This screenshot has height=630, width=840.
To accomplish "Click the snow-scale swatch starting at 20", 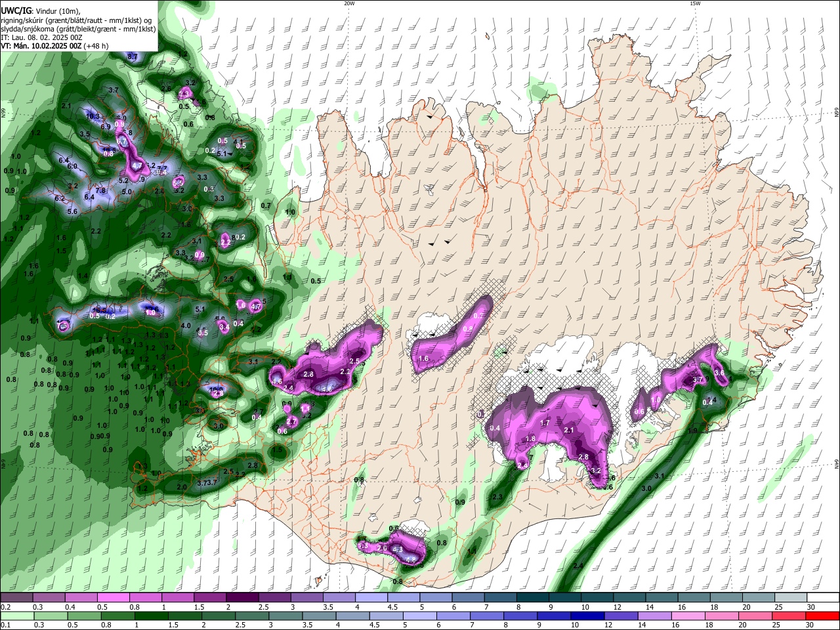I will coord(759,598).
